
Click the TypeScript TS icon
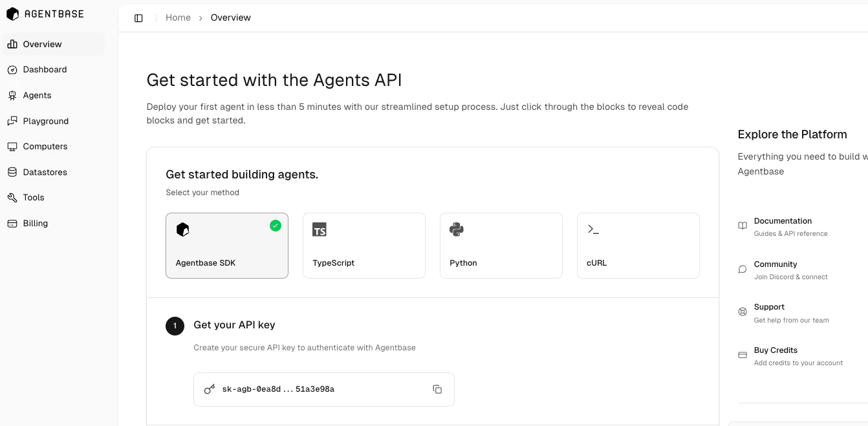point(320,229)
